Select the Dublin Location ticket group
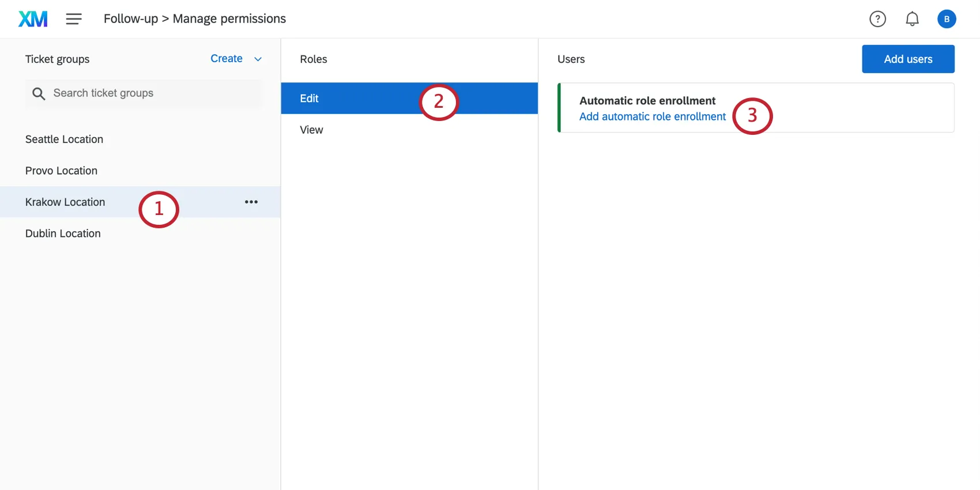 (x=63, y=233)
